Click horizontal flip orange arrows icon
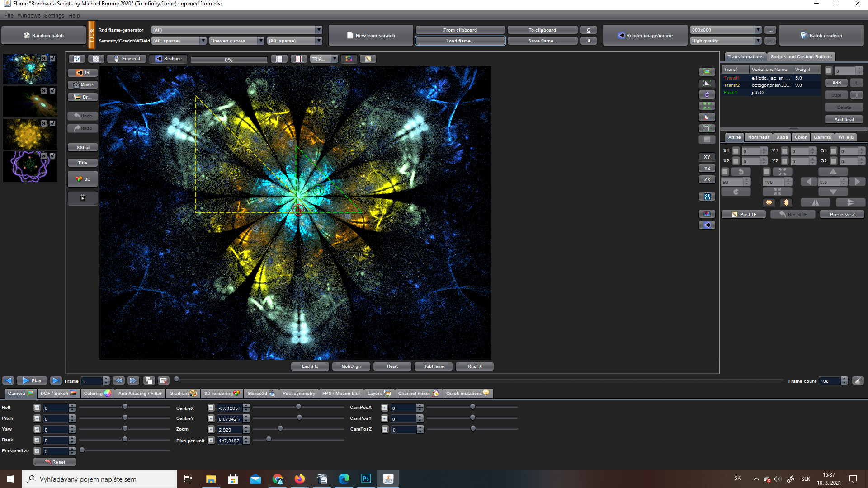 769,202
